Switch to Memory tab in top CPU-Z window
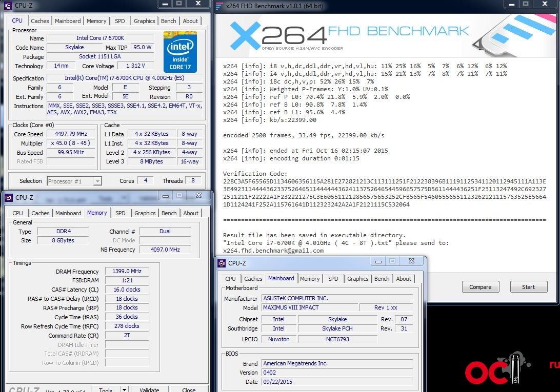 pos(96,21)
